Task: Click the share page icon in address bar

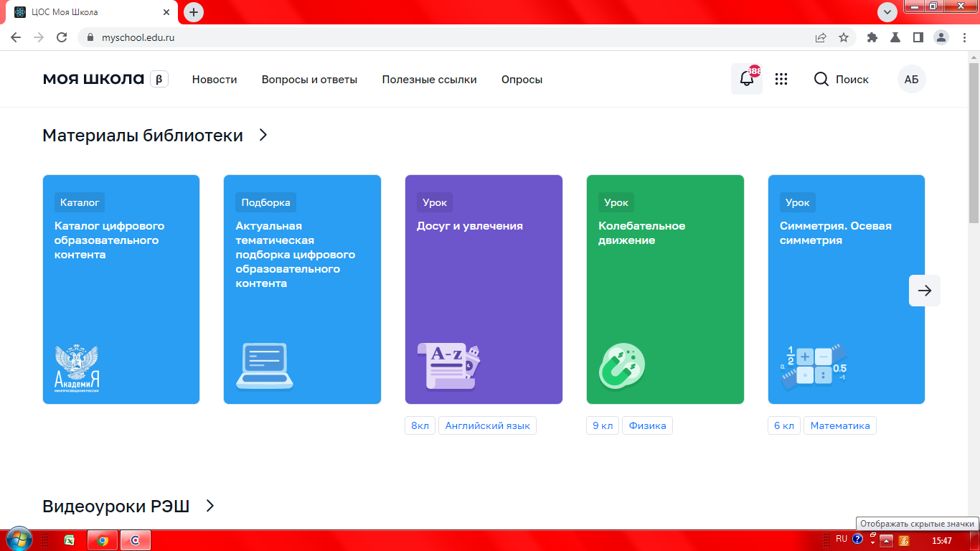Action: pos(821,37)
